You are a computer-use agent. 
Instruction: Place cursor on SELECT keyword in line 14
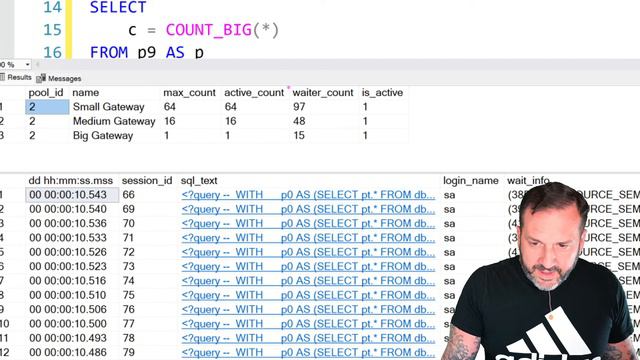(118, 7)
